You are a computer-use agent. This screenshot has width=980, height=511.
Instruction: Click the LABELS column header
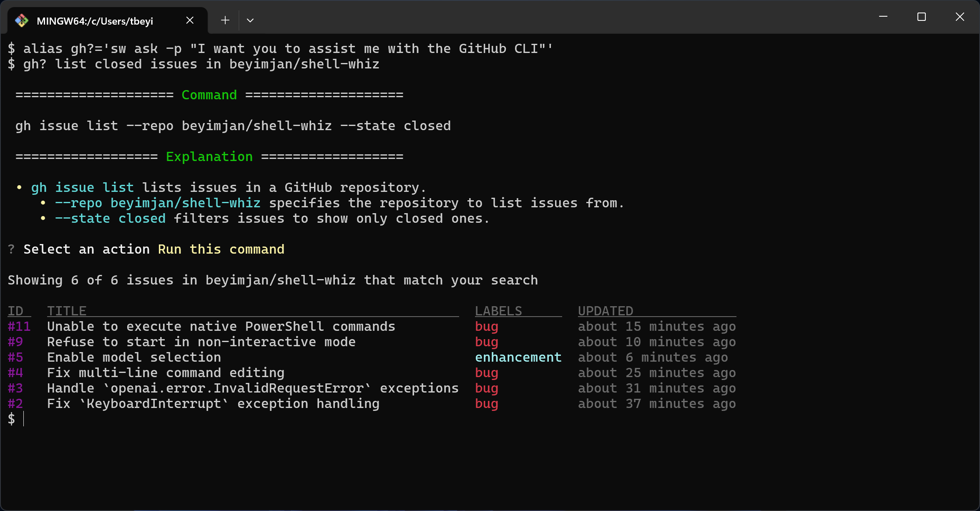[x=498, y=310]
